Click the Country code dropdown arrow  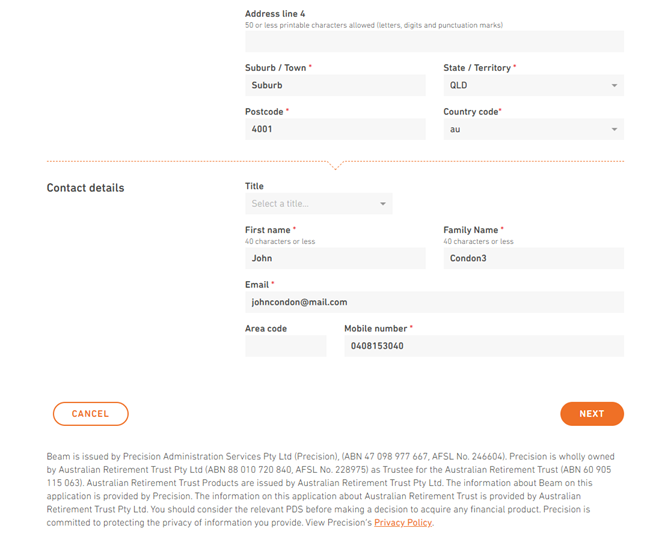pos(614,129)
